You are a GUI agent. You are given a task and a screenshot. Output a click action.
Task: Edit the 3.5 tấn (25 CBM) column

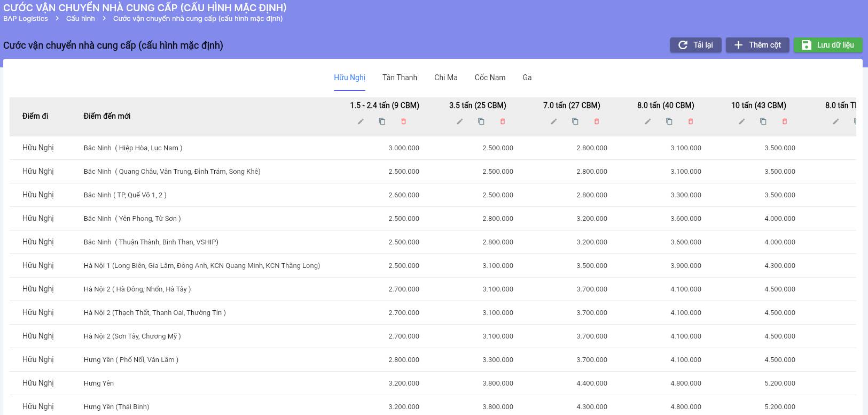(460, 121)
